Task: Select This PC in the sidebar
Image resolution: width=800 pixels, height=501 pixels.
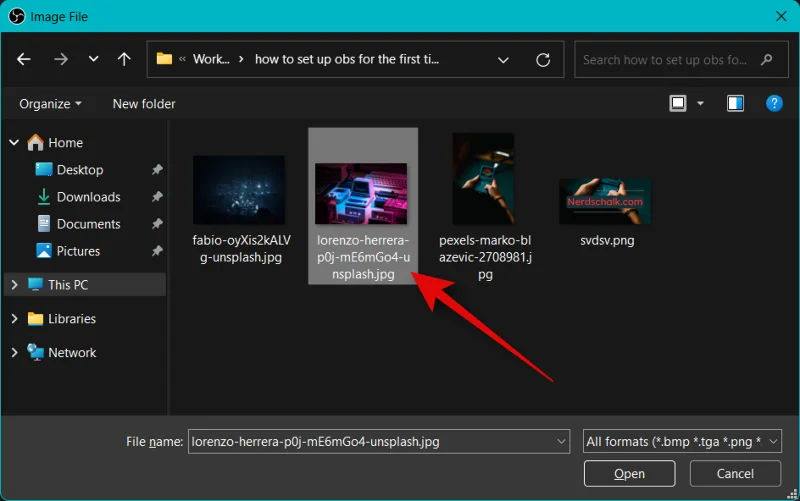Action: (x=68, y=285)
